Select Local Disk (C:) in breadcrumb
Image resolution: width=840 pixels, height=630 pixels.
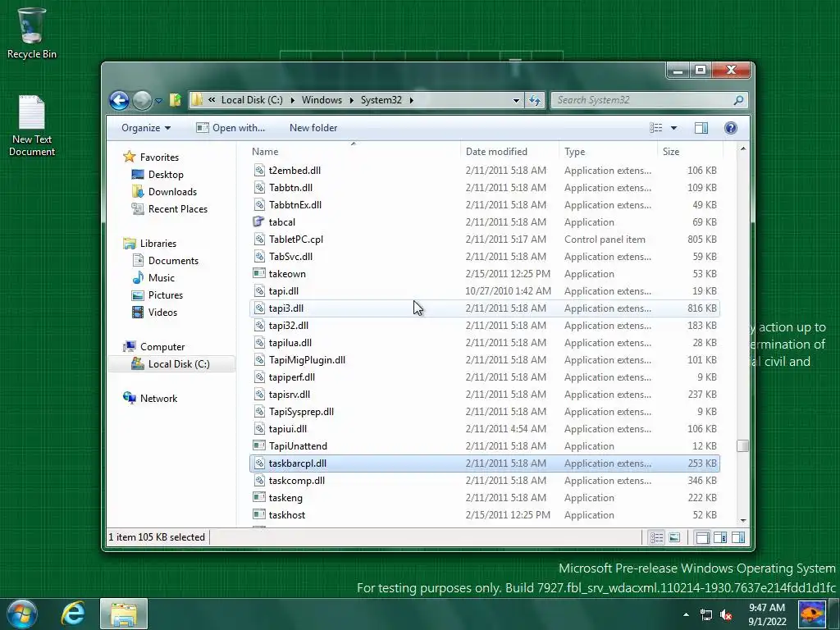(x=252, y=100)
